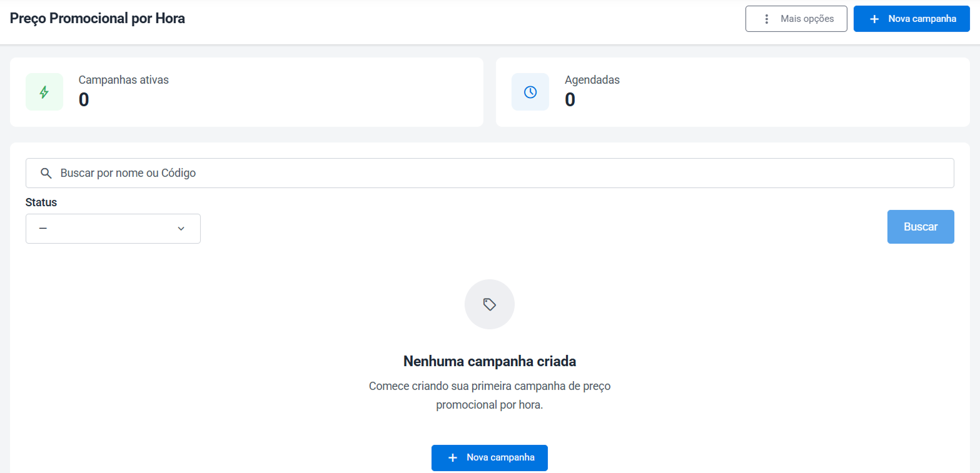Click the Preço Promocional por Hora title

point(98,19)
